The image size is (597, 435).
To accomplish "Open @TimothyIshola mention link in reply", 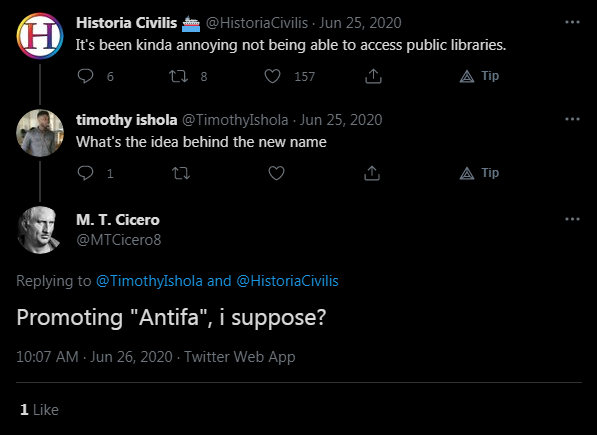I will 149,281.
